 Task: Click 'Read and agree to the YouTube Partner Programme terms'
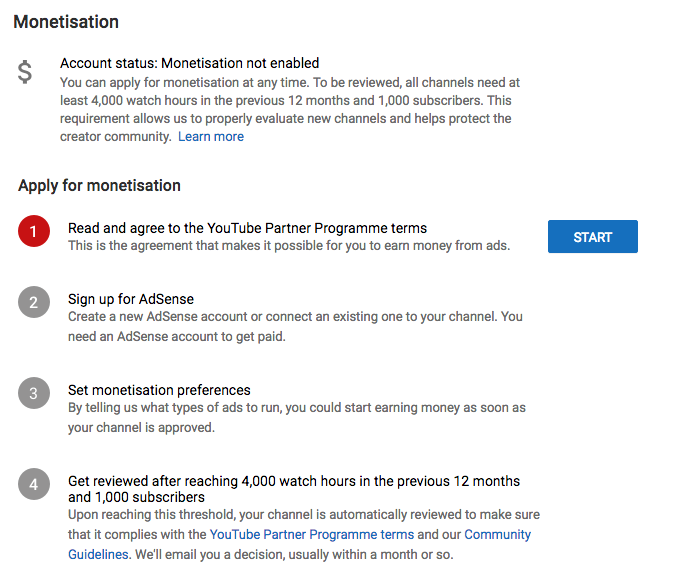(247, 228)
